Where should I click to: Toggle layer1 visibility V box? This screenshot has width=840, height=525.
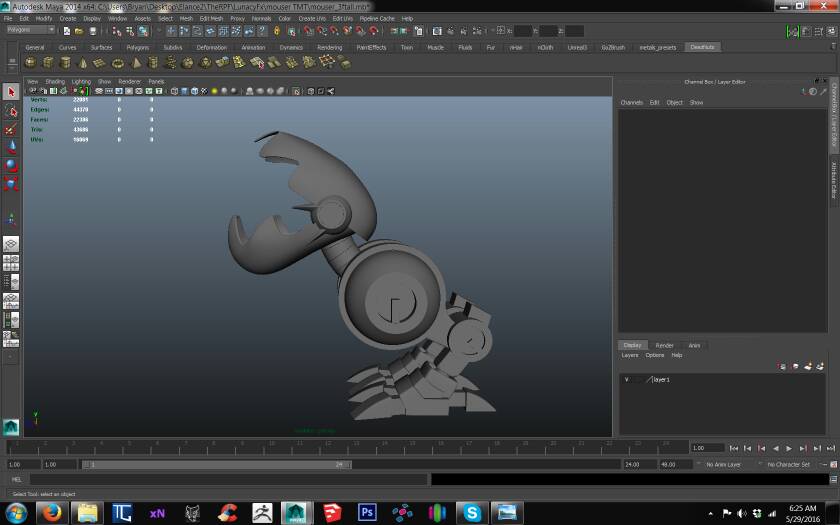pos(627,379)
